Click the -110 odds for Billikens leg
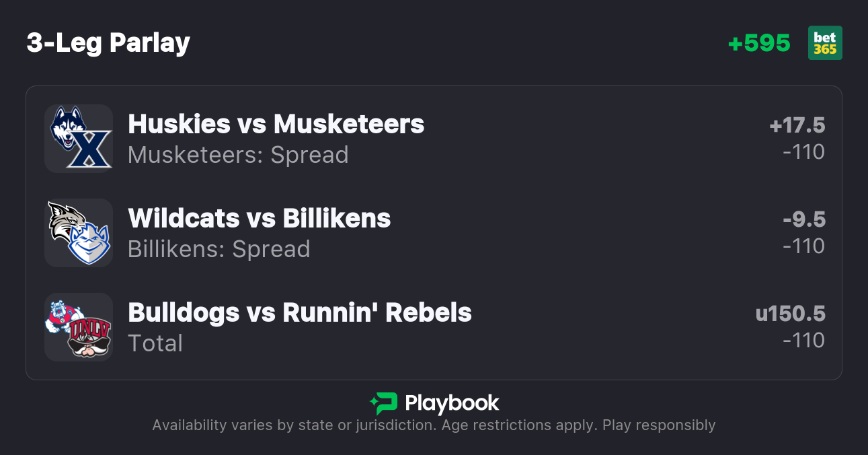Screen dimensions: 868x455 pos(803,246)
